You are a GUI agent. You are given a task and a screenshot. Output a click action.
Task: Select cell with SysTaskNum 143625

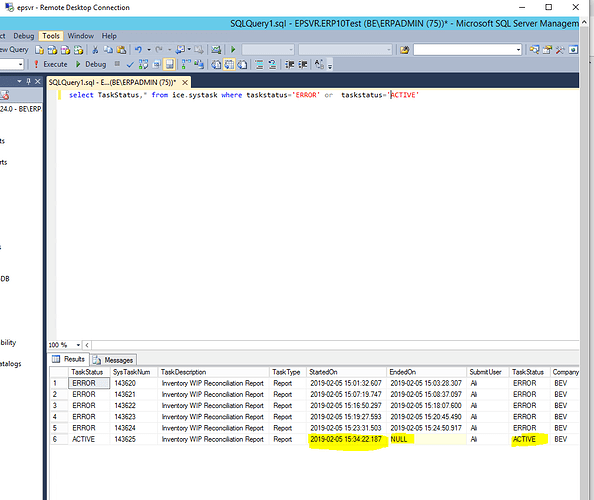click(134, 439)
